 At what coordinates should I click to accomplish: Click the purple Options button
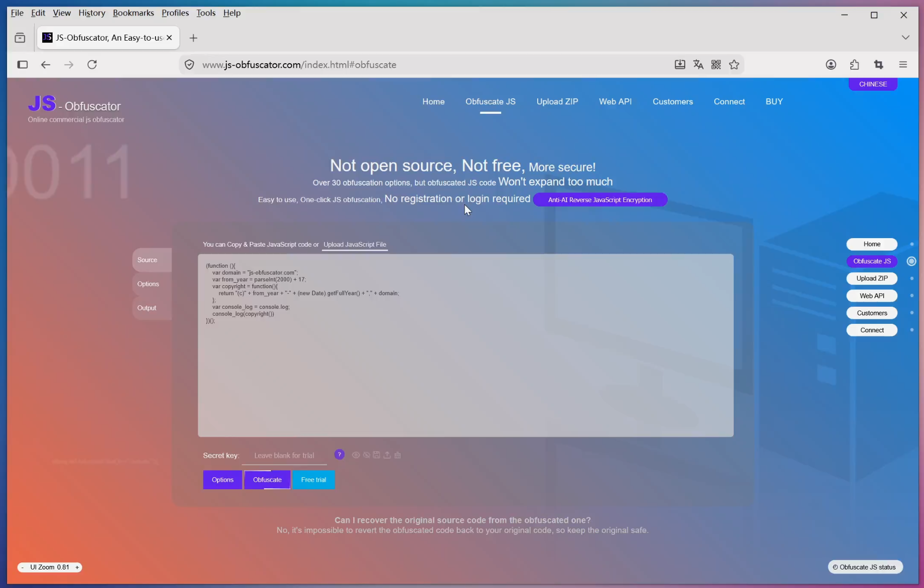coord(223,480)
